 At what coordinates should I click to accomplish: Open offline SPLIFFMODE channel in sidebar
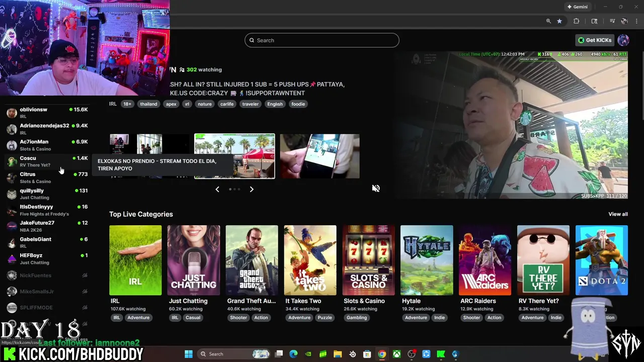click(47, 308)
